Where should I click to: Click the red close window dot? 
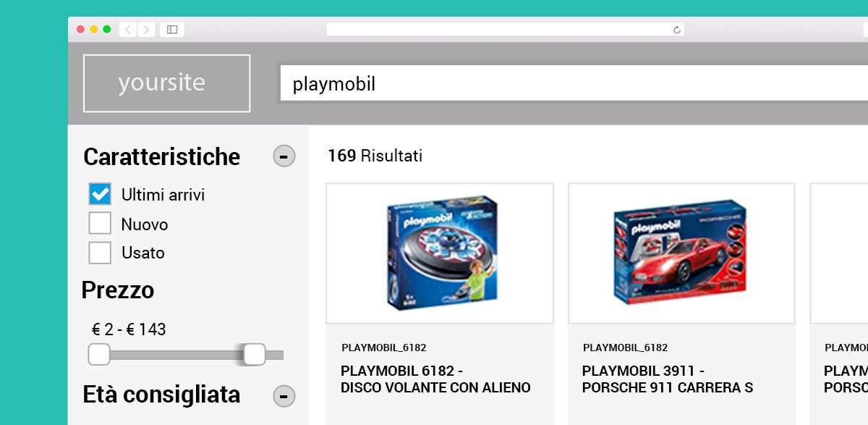(x=81, y=30)
